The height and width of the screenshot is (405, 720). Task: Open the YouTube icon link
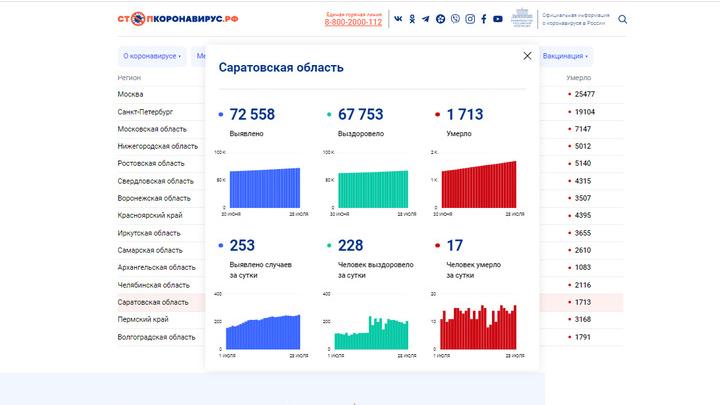498,19
